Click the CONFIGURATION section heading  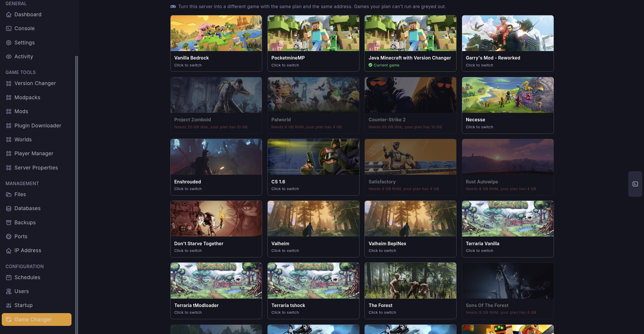25,266
